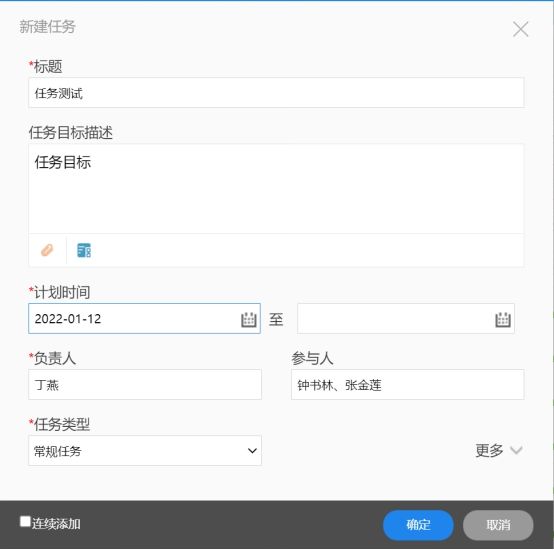Click the start date field 2022-01-12
Viewport: 554px width, 550px height.
[x=144, y=319]
